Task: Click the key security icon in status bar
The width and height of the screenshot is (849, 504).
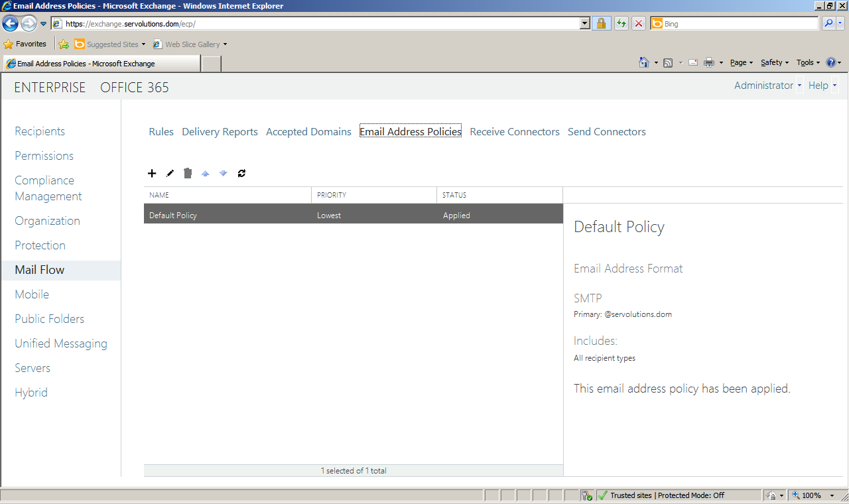Action: (586, 495)
